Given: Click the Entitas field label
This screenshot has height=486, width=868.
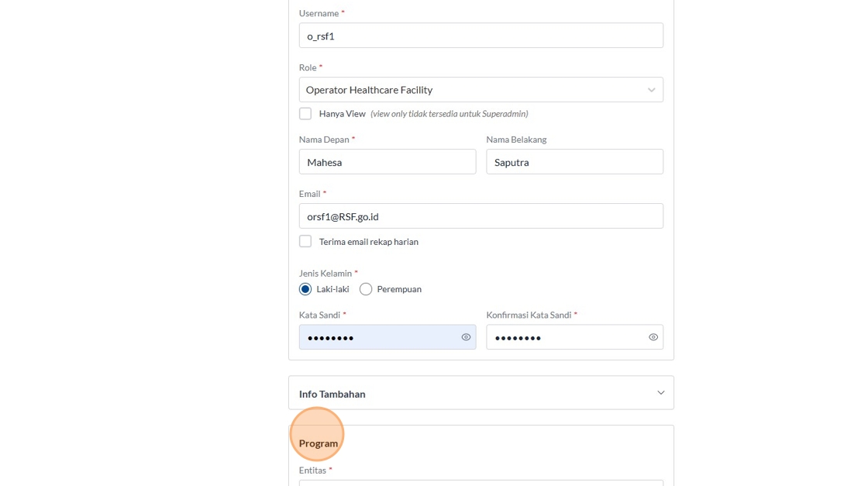Looking at the screenshot, I should (x=313, y=470).
